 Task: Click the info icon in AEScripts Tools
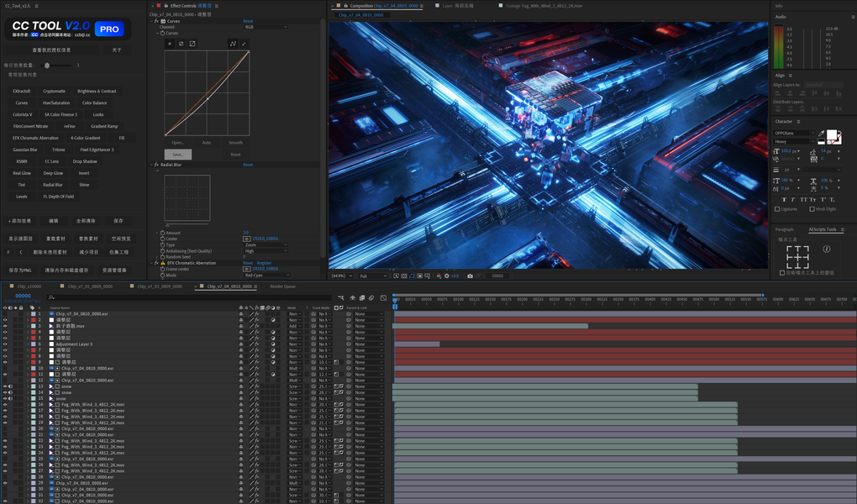coord(827,249)
